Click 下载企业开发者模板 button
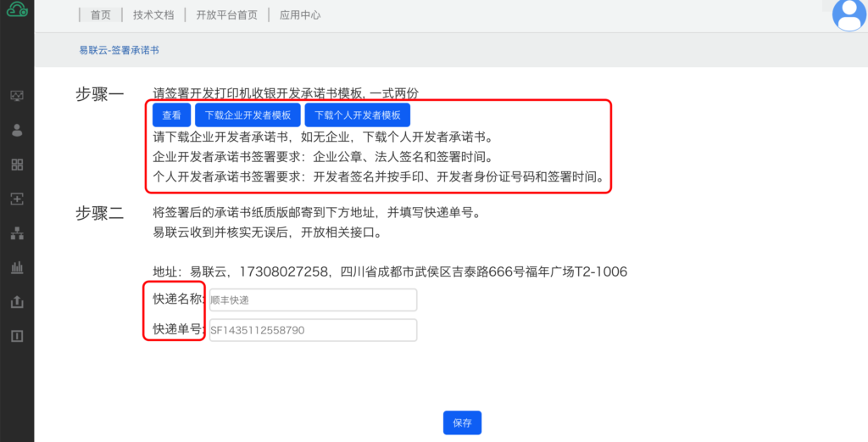This screenshot has width=868, height=442. tap(248, 115)
